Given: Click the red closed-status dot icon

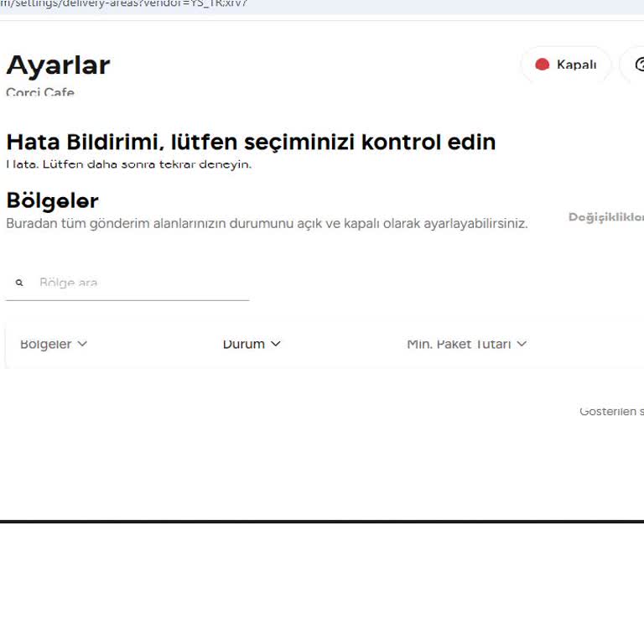Looking at the screenshot, I should (543, 65).
